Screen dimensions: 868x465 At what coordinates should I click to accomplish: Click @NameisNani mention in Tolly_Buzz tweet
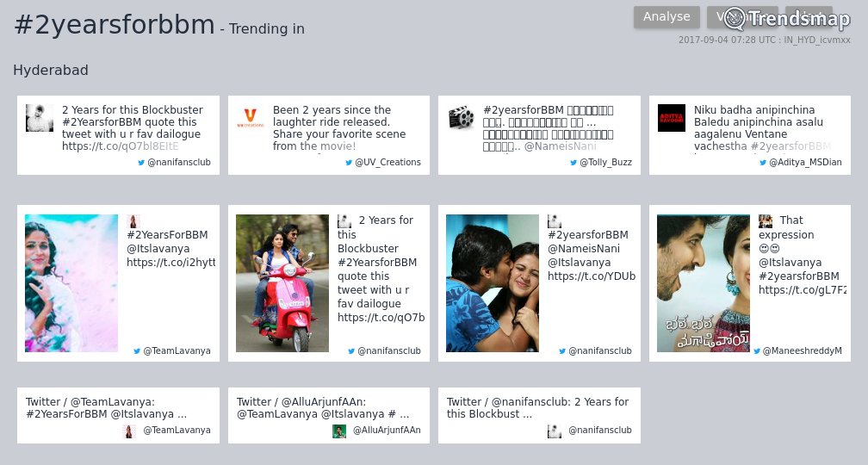click(x=561, y=146)
